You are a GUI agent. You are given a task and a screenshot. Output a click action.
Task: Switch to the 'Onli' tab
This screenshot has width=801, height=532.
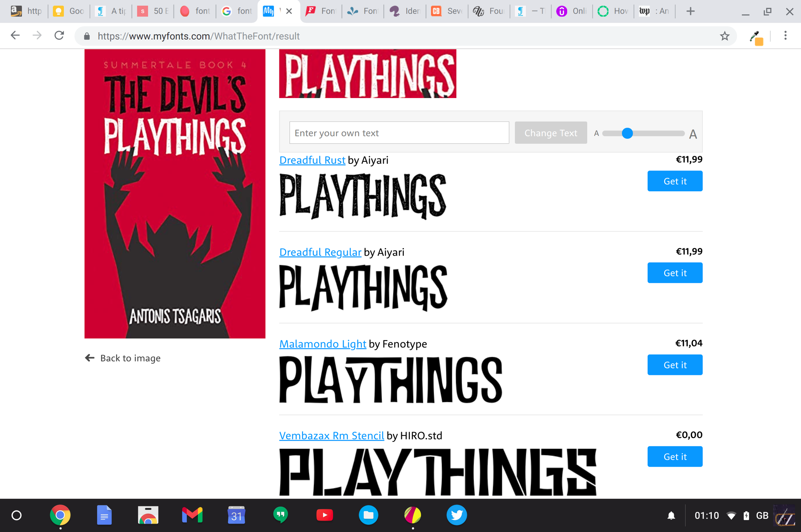pos(572,11)
